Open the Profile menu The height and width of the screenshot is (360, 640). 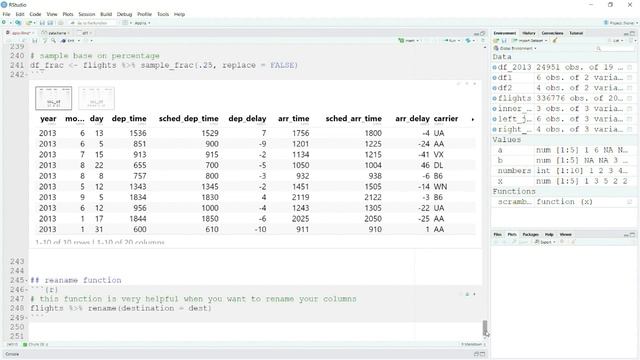(144, 14)
